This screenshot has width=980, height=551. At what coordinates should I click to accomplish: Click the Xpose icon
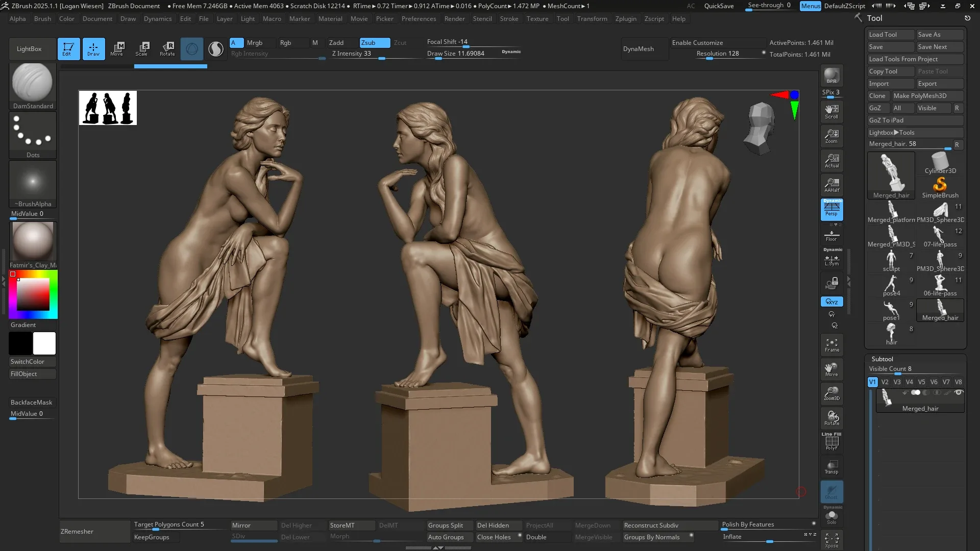[831, 540]
